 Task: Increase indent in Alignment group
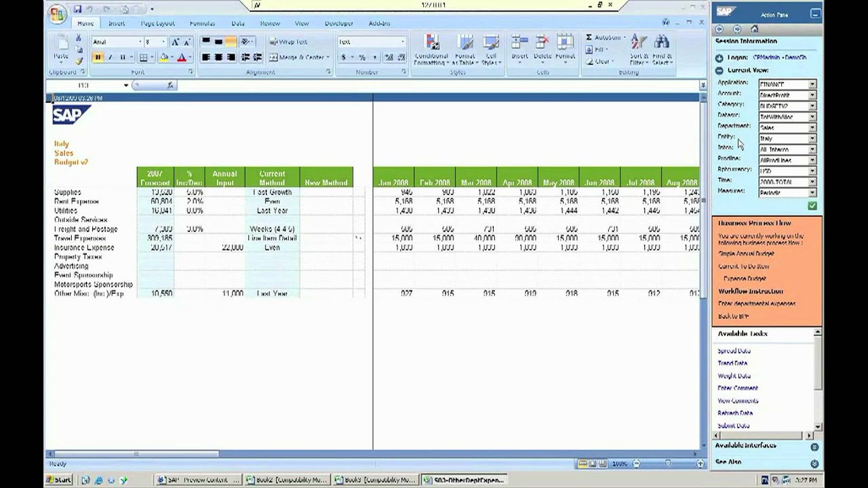click(257, 58)
